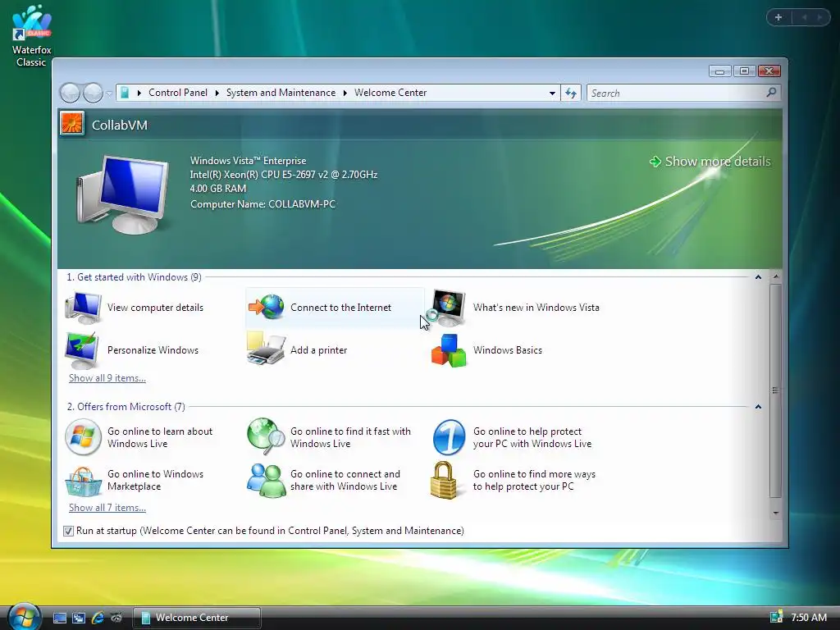Collapse the Get started with Windows section

[758, 277]
